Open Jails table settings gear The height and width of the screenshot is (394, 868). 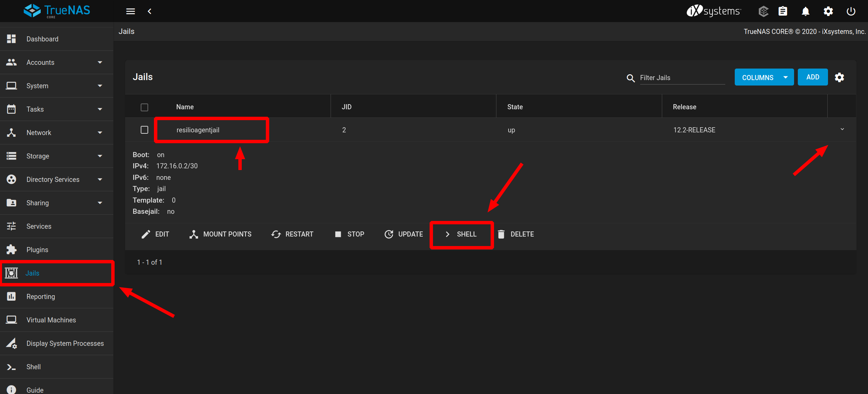(840, 77)
